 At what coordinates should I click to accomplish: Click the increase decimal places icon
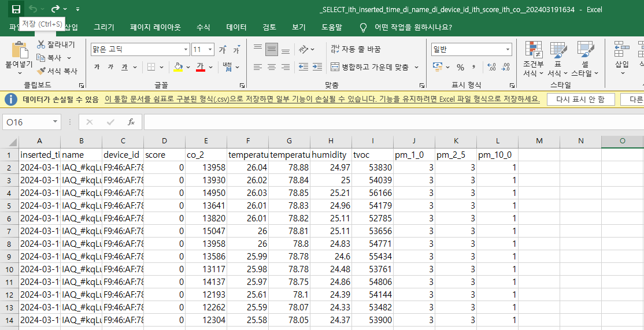pos(491,68)
